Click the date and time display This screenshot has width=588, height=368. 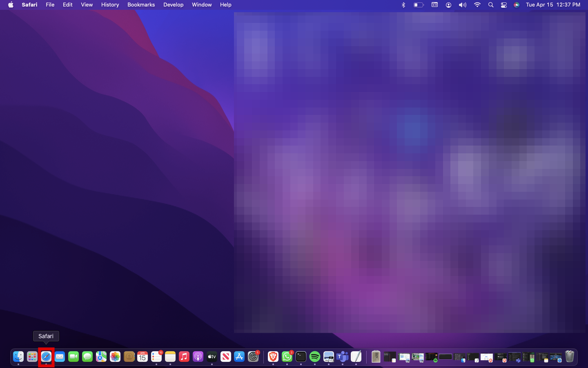553,5
